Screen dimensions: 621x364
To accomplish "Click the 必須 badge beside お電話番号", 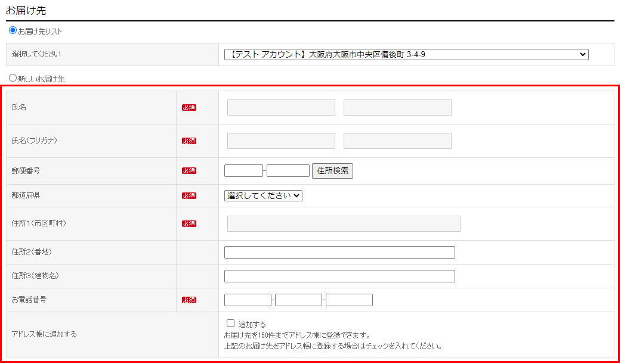I will pos(189,300).
